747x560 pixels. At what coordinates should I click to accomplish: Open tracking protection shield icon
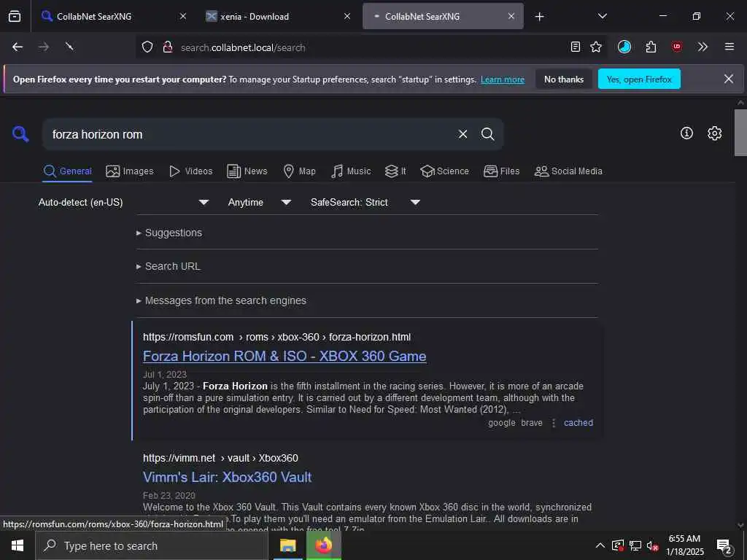pyautogui.click(x=147, y=47)
